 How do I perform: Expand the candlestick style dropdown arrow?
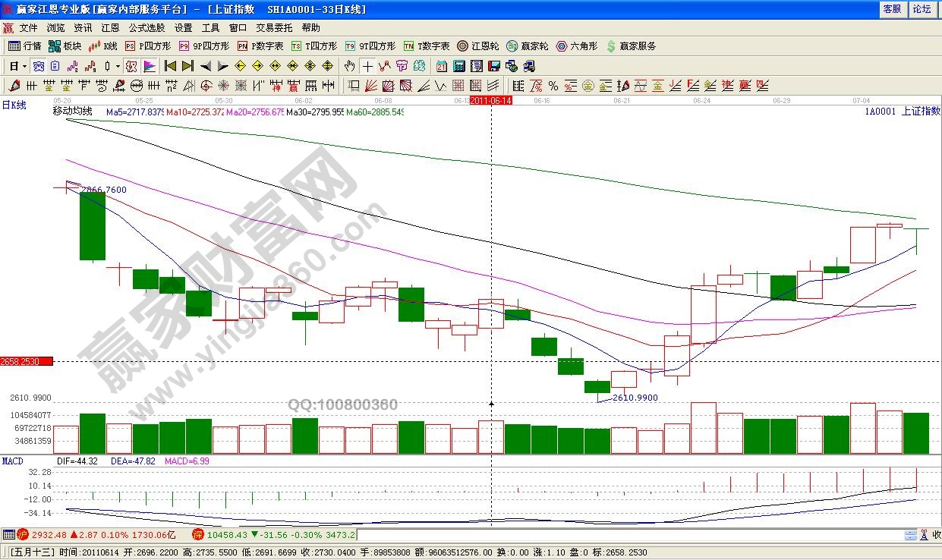pyautogui.click(x=116, y=66)
